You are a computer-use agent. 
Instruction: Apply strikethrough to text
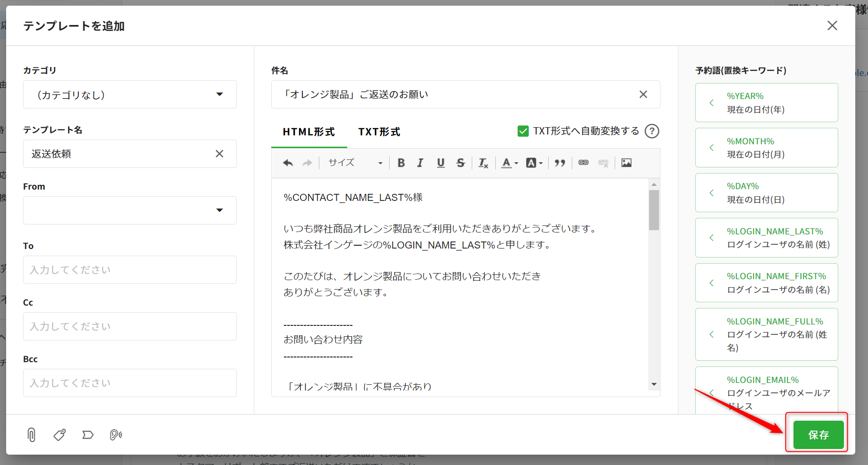tap(460, 163)
